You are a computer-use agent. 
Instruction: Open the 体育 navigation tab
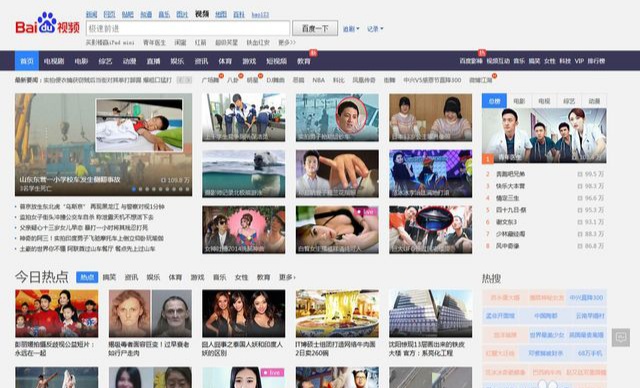pyautogui.click(x=225, y=61)
